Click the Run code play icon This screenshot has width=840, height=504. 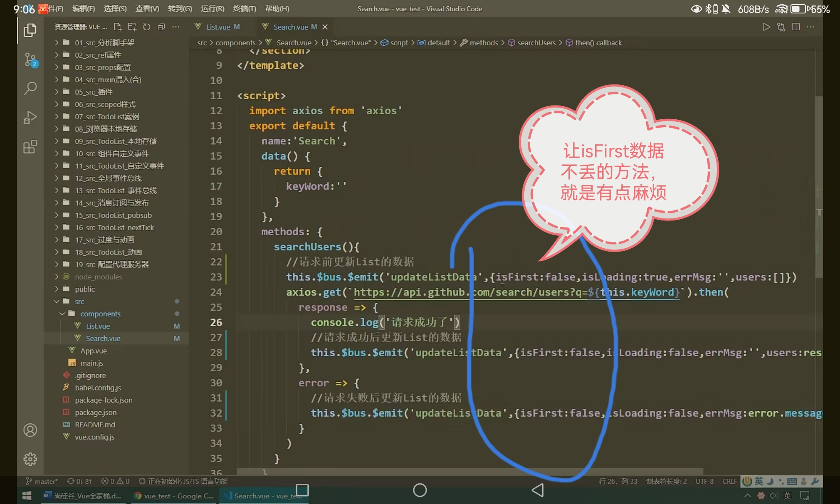click(x=766, y=27)
